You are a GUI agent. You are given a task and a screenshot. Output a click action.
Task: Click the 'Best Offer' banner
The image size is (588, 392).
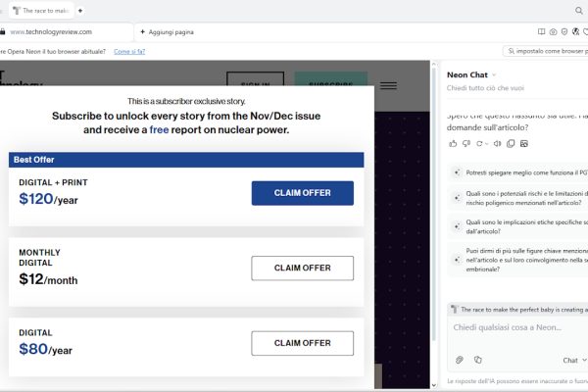coord(186,160)
